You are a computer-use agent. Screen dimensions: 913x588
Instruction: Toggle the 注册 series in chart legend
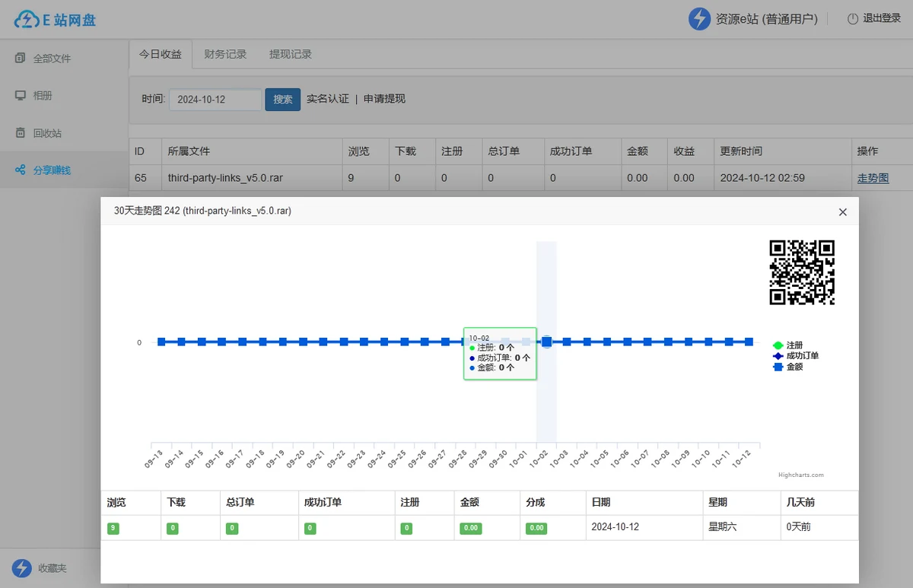point(794,345)
